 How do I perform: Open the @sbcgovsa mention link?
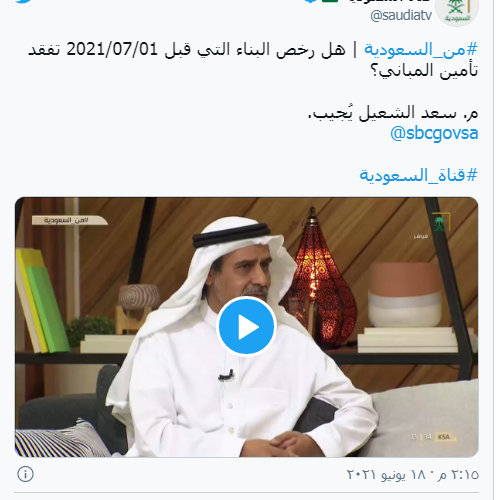click(x=434, y=133)
